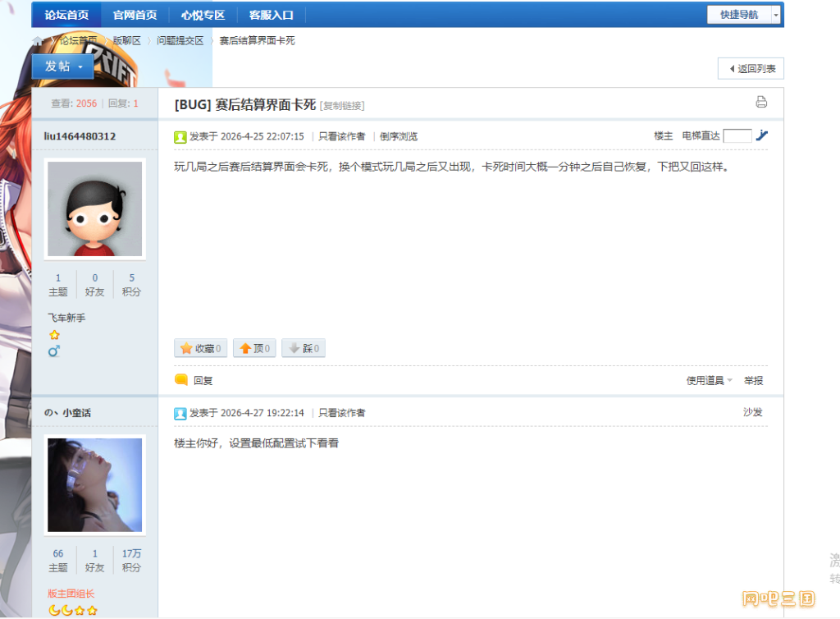The image size is (840, 619).
Task: Click the 楼主 floor label
Action: (663, 136)
